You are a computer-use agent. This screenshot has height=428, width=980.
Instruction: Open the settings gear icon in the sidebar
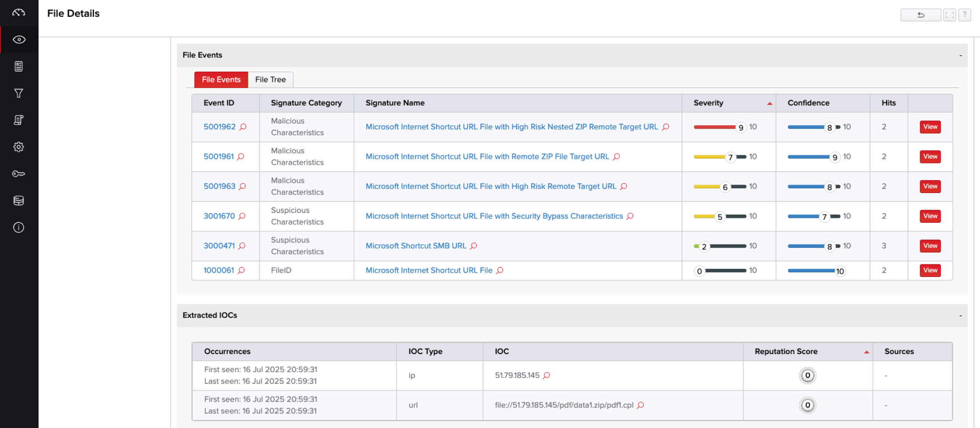(19, 146)
